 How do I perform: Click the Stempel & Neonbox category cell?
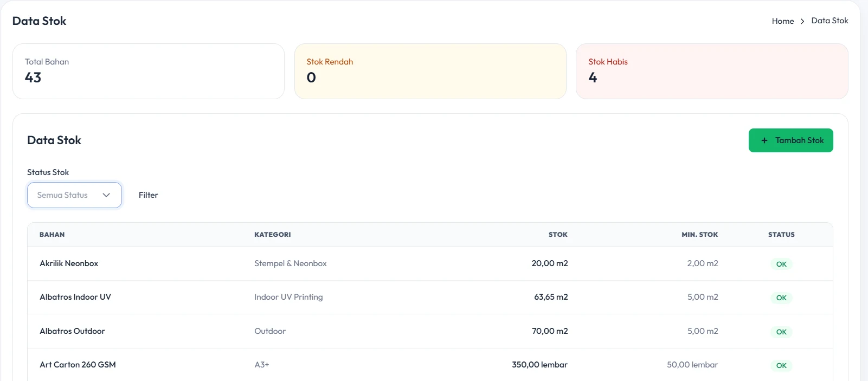291,263
